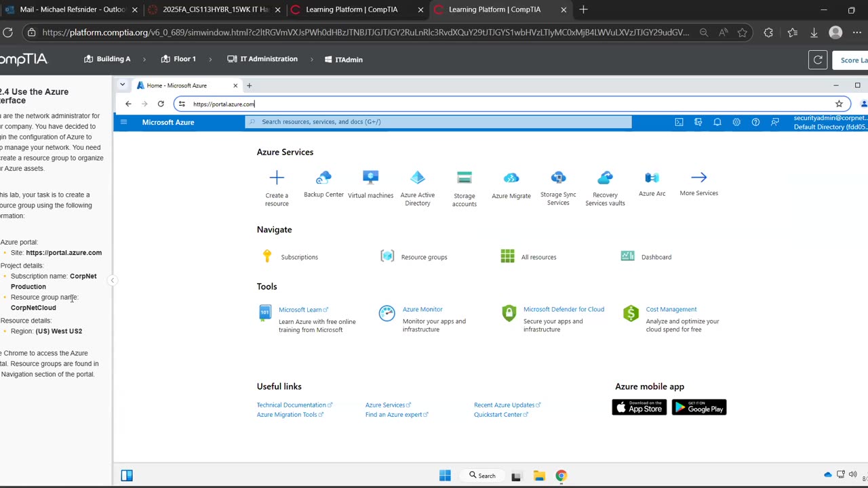Bookmark the Azure page with star icon
The height and width of the screenshot is (488, 868).
point(839,104)
